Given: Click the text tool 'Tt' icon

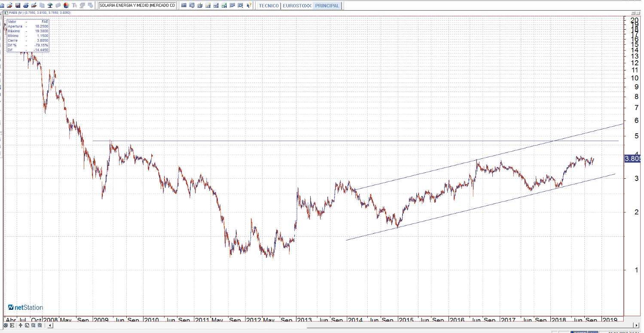Looking at the screenshot, I should coord(74,6).
